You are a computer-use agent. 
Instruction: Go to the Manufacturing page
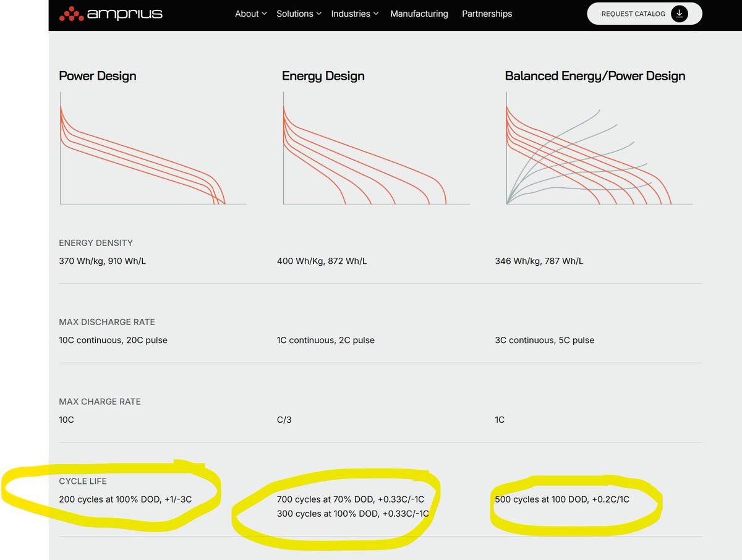pos(419,14)
